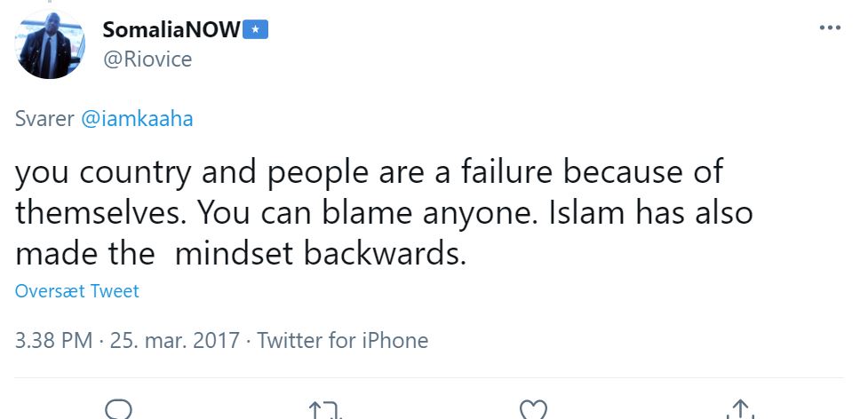
Task: Click the retweet arrows icon
Action: click(x=325, y=410)
